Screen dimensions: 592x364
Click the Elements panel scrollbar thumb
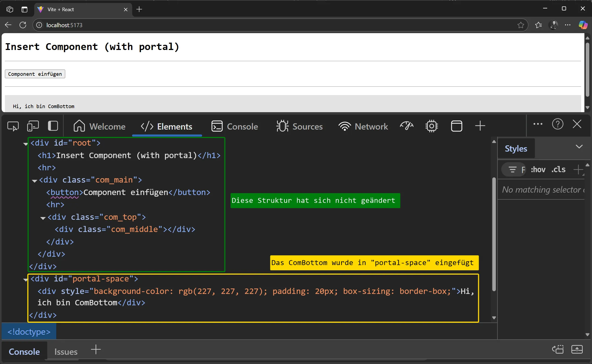(x=494, y=234)
